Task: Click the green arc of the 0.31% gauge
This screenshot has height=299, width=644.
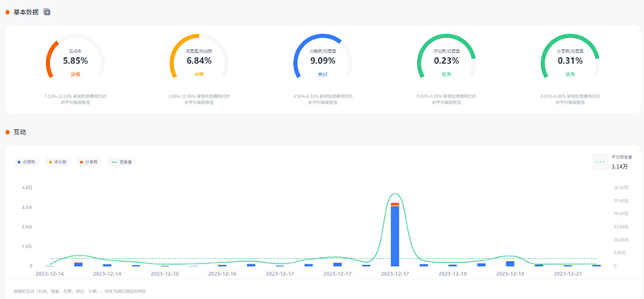Action: 570,36
